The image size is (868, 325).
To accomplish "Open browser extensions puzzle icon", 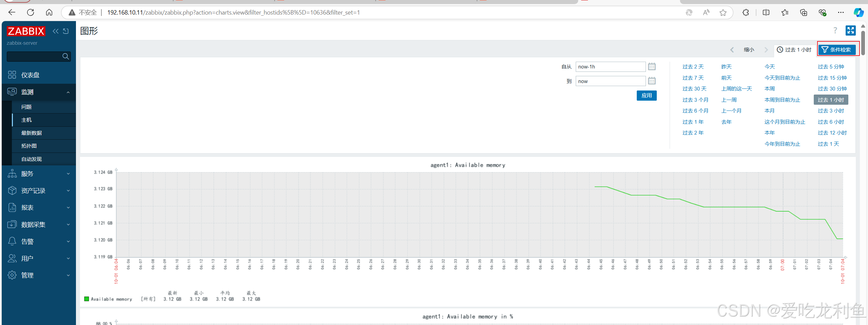I will click(746, 13).
